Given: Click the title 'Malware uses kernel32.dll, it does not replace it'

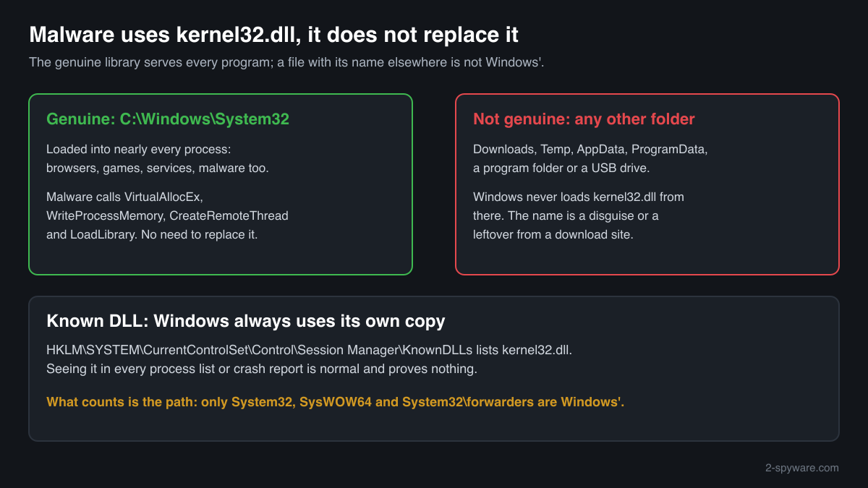Looking at the screenshot, I should [x=273, y=35].
